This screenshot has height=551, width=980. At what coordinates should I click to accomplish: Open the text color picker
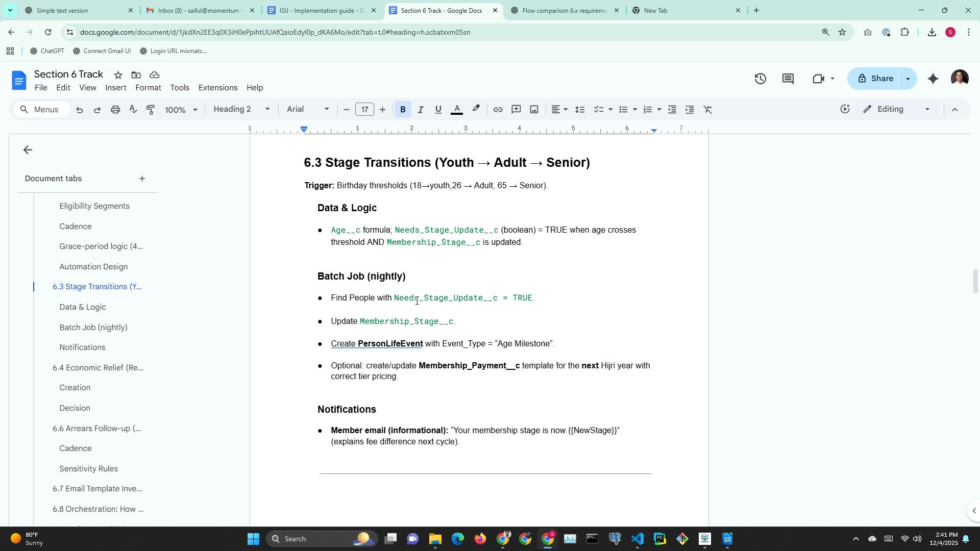(457, 110)
